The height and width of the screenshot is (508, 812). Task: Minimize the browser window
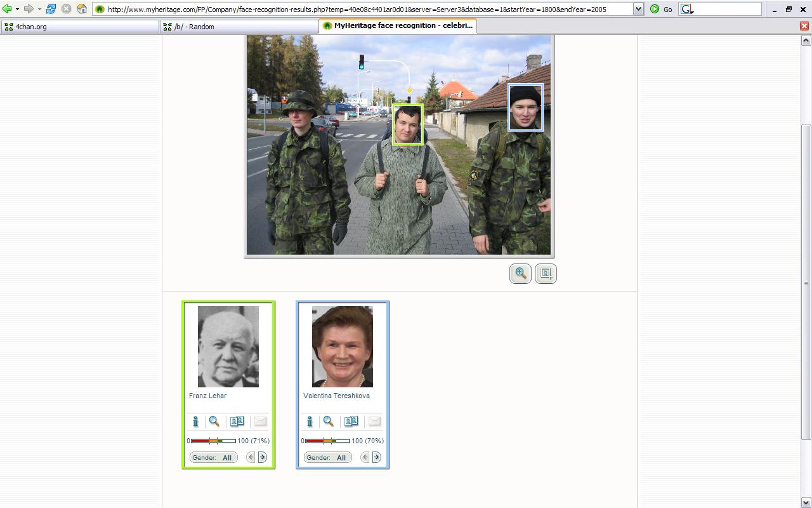click(775, 10)
